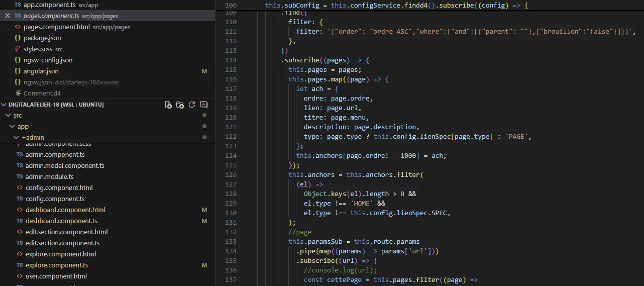
Task: Close the pages.component.ts open editor
Action: click(x=7, y=16)
